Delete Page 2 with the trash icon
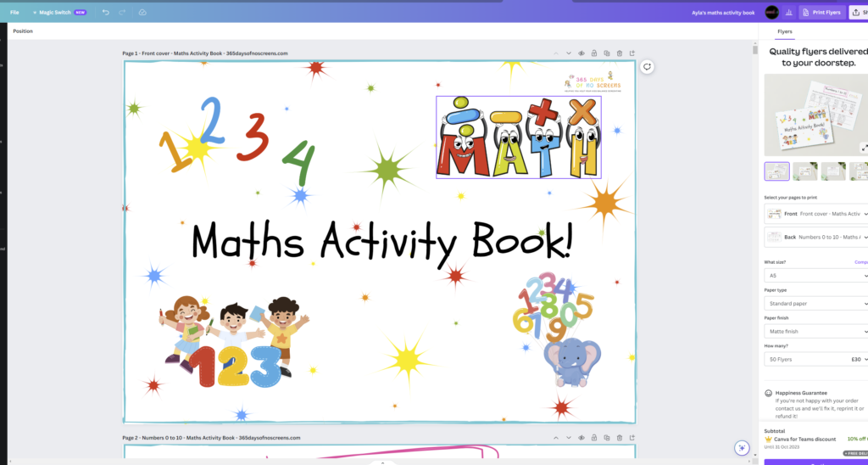Viewport: 868px width, 465px height. (620, 438)
